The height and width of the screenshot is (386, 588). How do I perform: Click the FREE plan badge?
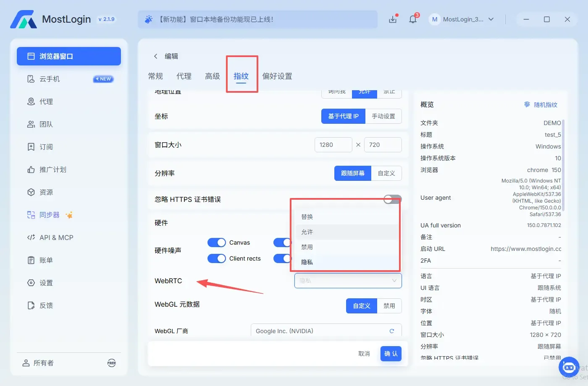coord(112,363)
